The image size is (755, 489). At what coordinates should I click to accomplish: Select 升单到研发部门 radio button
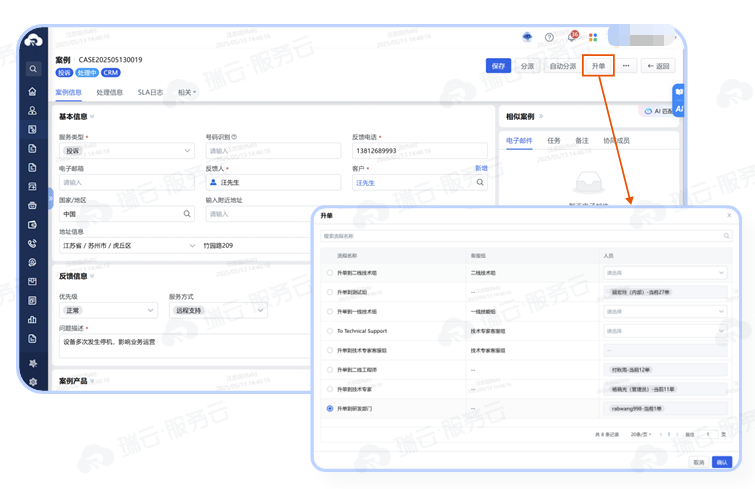[330, 408]
